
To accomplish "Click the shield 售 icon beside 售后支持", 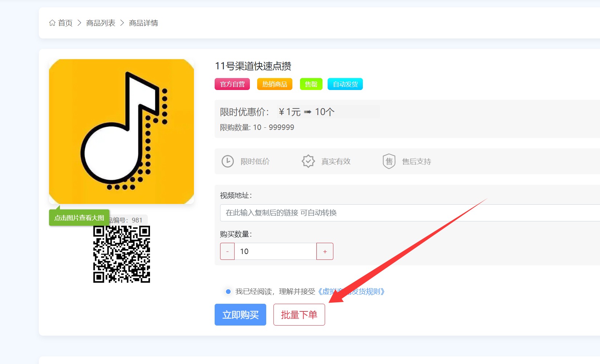I will click(389, 161).
